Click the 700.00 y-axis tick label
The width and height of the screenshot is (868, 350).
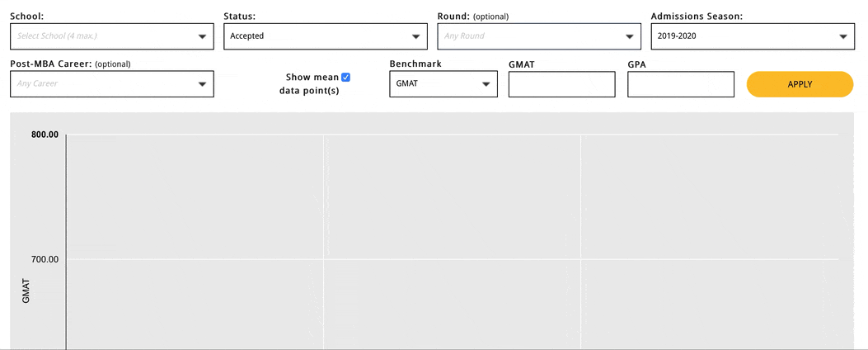pos(45,259)
